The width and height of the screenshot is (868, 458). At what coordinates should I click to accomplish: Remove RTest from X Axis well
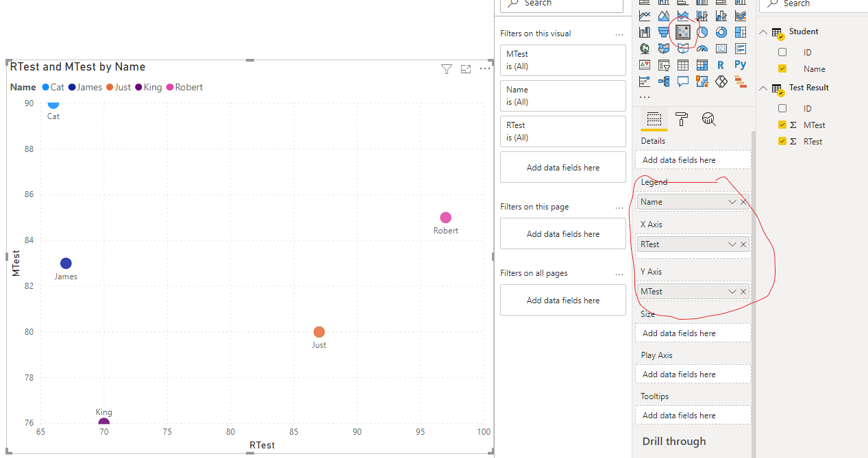click(x=743, y=244)
